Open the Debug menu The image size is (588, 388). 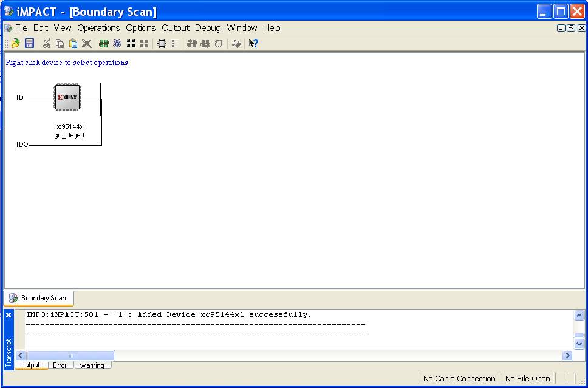tap(208, 28)
